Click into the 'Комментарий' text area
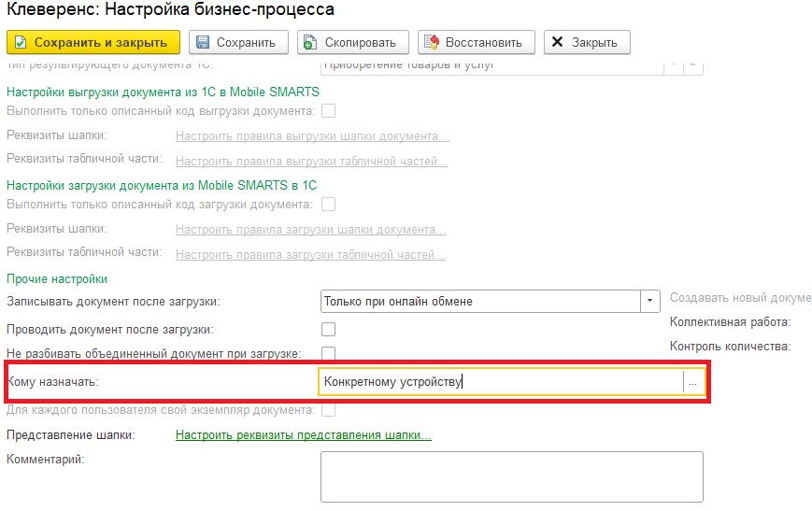 point(512,476)
